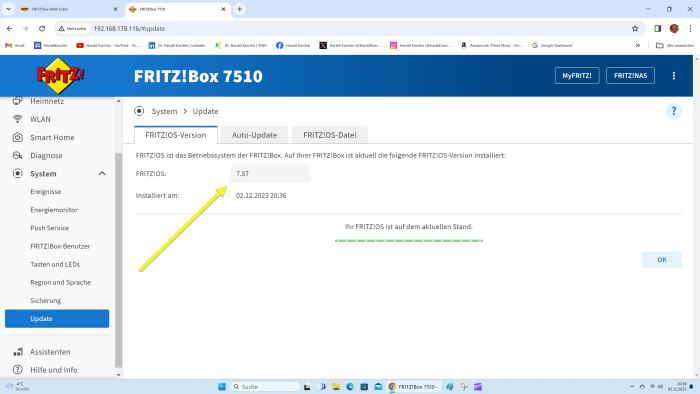Screen dimensions: 700x394
Task: Click the sidebar vertical scrollbar
Action: click(118, 259)
